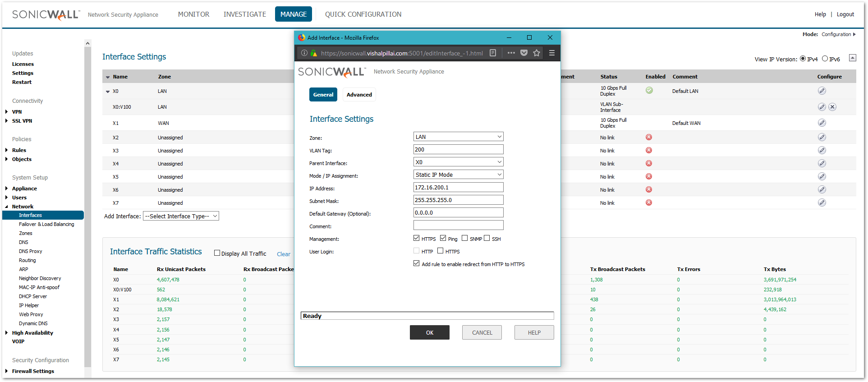The image size is (868, 382).
Task: Edit the X0 interface with its pencil icon
Action: coord(822,91)
